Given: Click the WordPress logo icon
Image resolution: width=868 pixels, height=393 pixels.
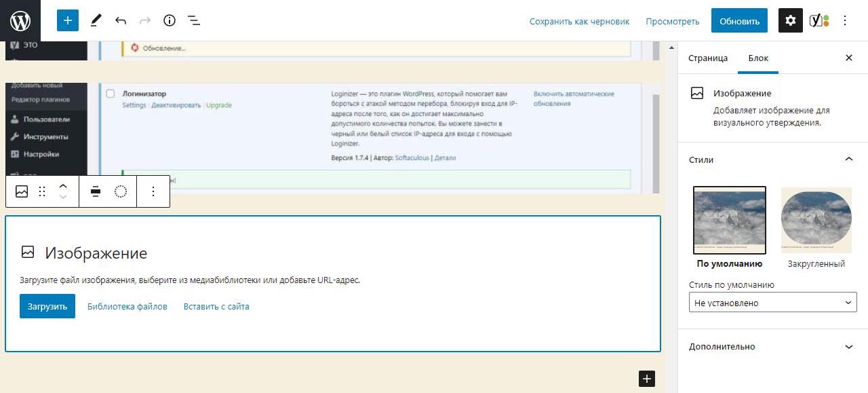Looking at the screenshot, I should (x=20, y=20).
